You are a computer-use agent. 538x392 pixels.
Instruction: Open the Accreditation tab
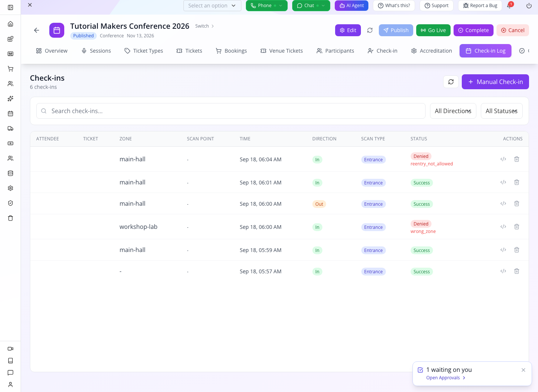pos(432,51)
